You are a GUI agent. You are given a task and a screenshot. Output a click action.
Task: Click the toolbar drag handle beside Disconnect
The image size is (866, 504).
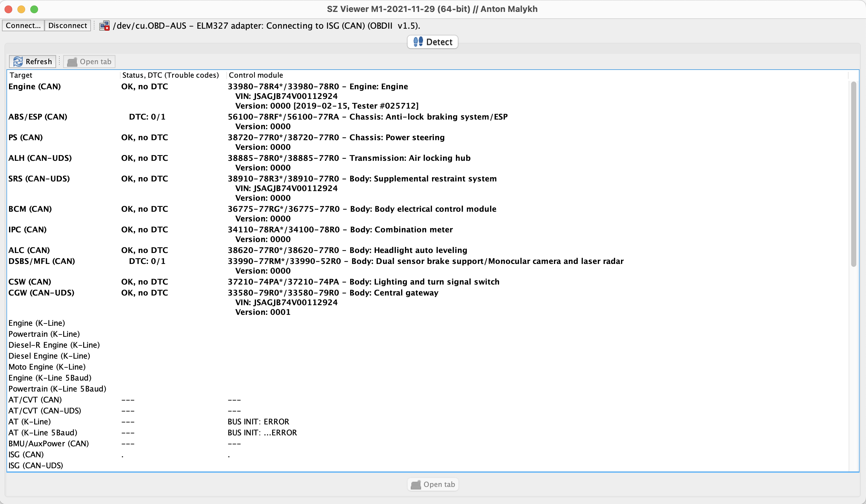click(x=94, y=25)
